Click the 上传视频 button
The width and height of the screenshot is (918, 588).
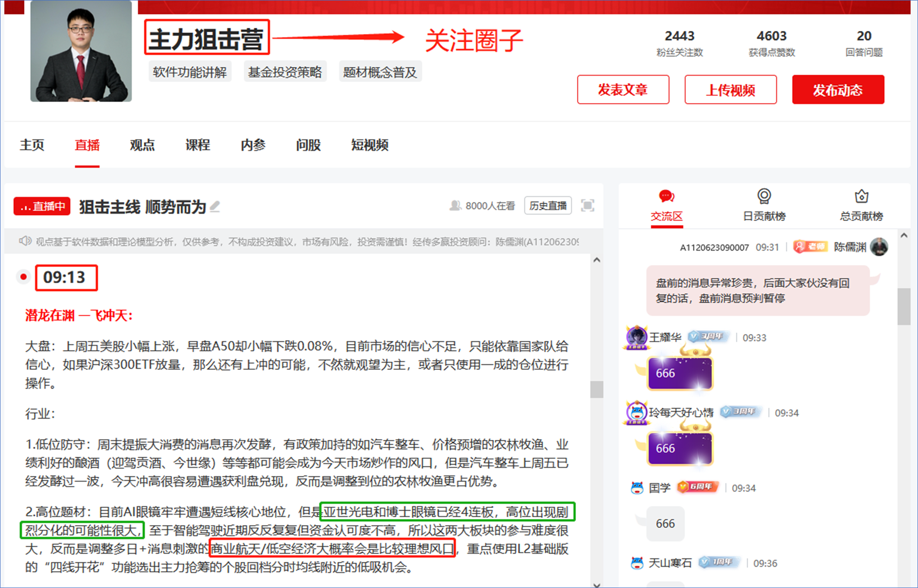pyautogui.click(x=730, y=90)
